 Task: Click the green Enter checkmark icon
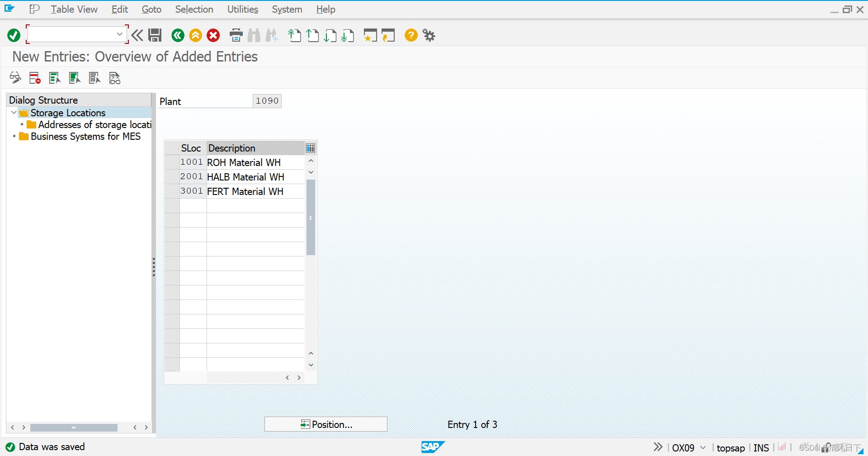click(x=14, y=35)
